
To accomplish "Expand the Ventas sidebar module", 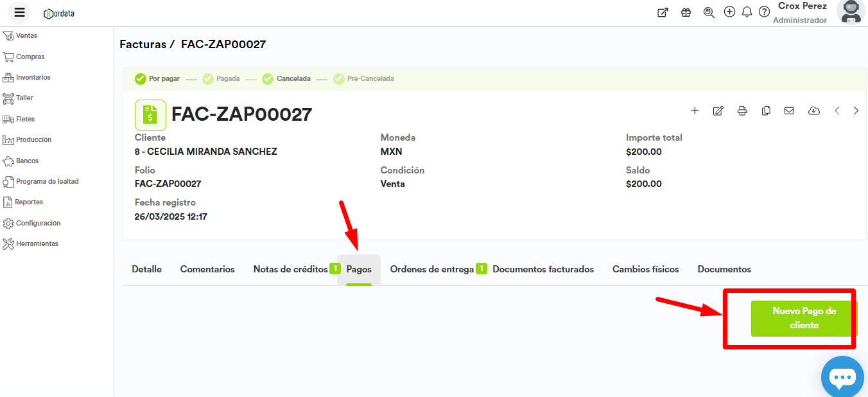I will coord(26,36).
